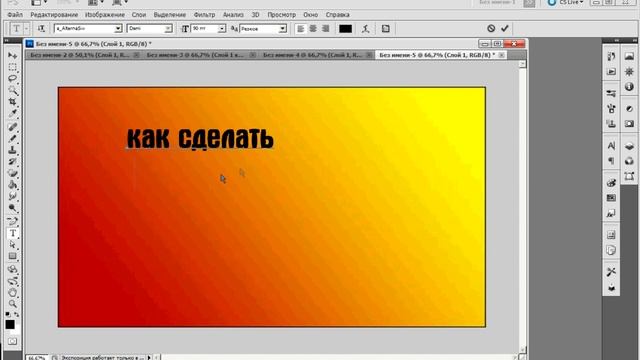Open the Adjustments panel icon
Image resolution: width=640 pixels, height=360 pixels.
[629, 109]
